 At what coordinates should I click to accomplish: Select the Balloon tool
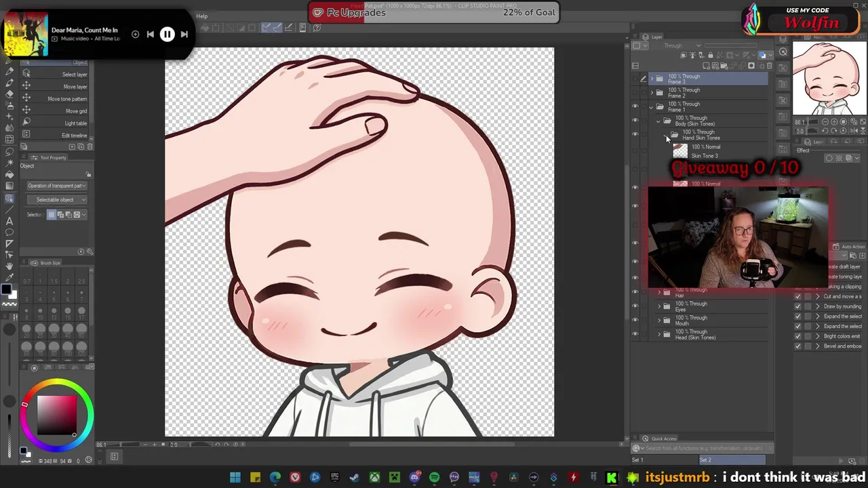click(9, 232)
